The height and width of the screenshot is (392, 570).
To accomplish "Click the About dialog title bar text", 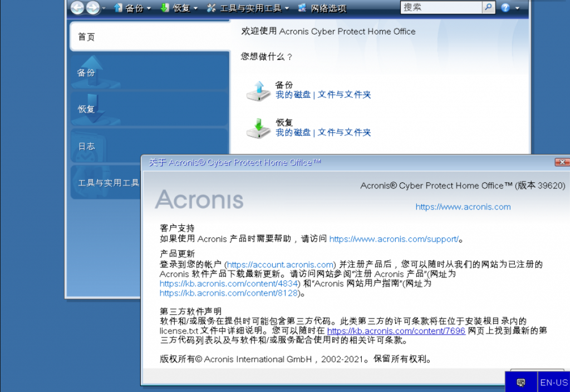I will point(235,162).
